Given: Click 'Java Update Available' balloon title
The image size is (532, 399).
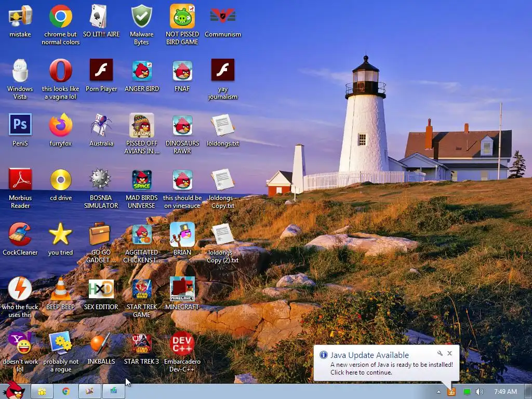Looking at the screenshot, I should [369, 355].
